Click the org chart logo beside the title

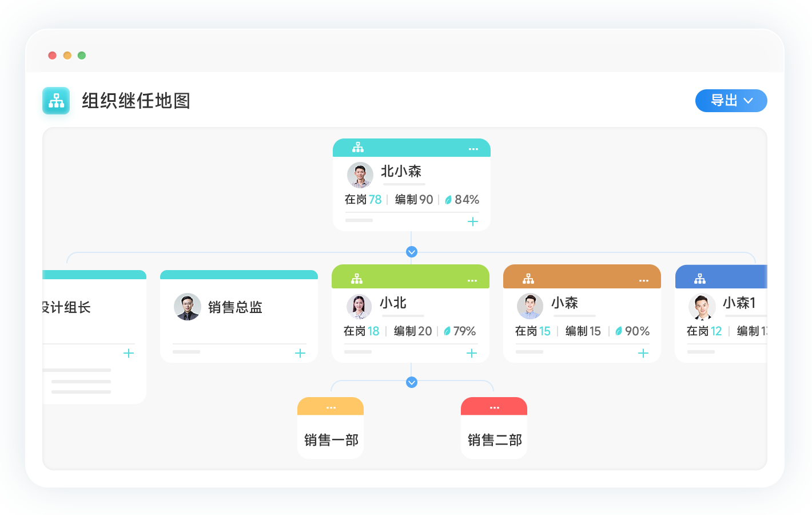(x=56, y=101)
